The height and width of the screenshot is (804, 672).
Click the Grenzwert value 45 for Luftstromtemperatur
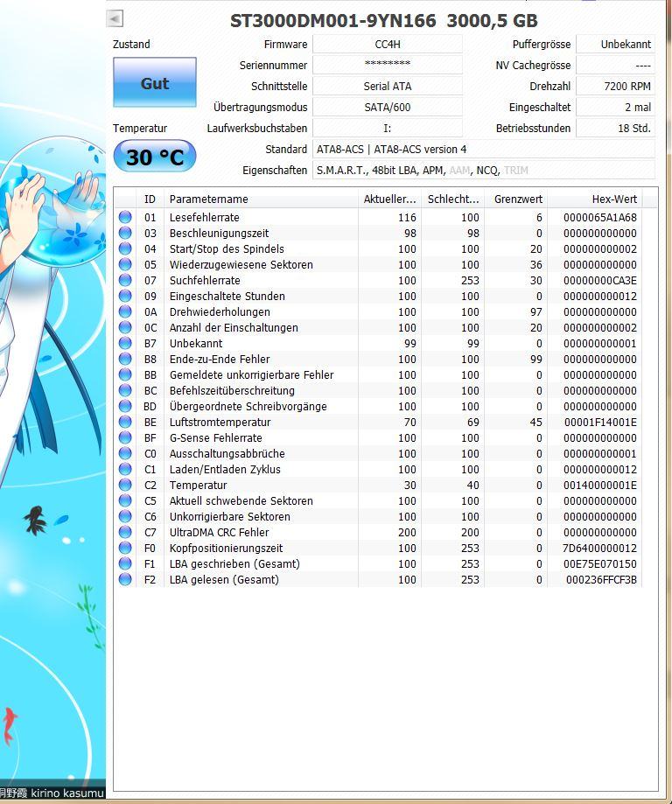[536, 422]
